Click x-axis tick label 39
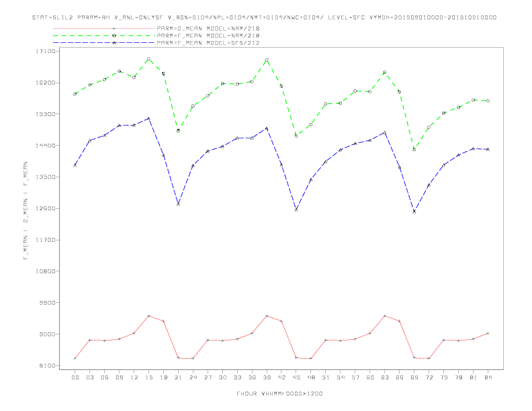Image resolution: width=532 pixels, height=411 pixels. pyautogui.click(x=267, y=377)
